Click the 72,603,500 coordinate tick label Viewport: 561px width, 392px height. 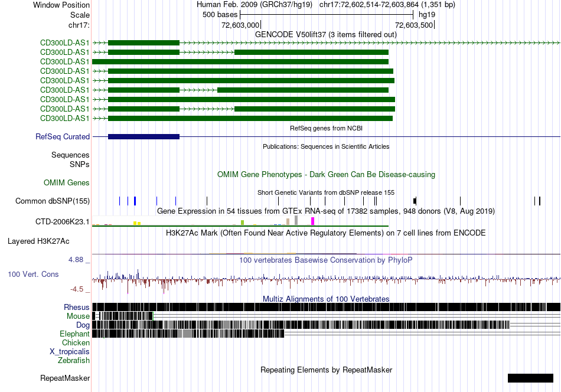(x=414, y=25)
